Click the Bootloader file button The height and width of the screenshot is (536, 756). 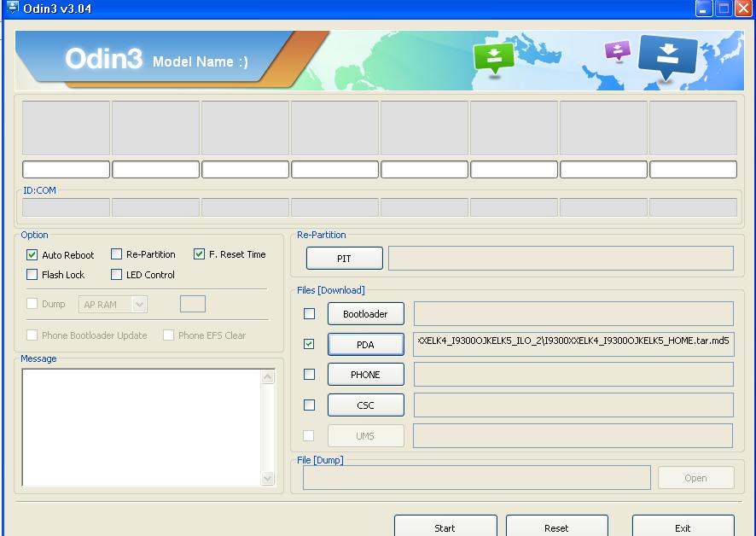tap(365, 314)
